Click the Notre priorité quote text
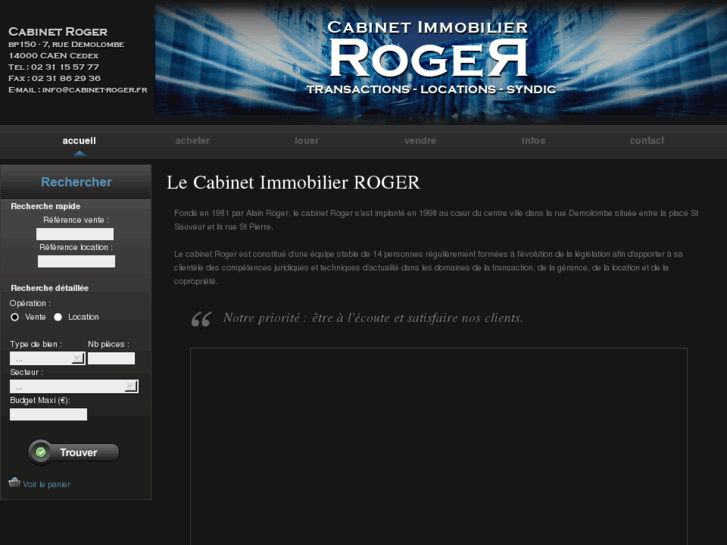Viewport: 727px width, 545px height. [x=373, y=318]
